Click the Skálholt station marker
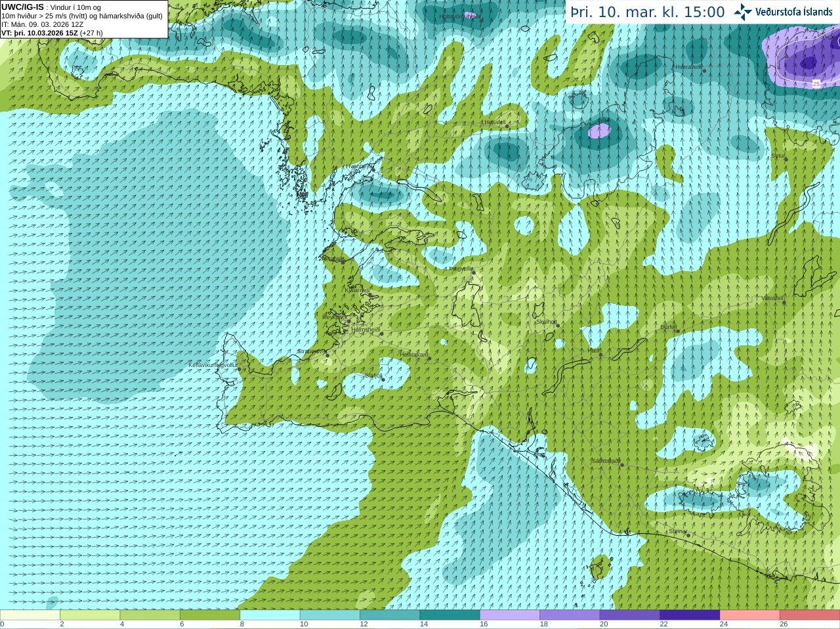The width and height of the screenshot is (840, 629). (x=558, y=326)
